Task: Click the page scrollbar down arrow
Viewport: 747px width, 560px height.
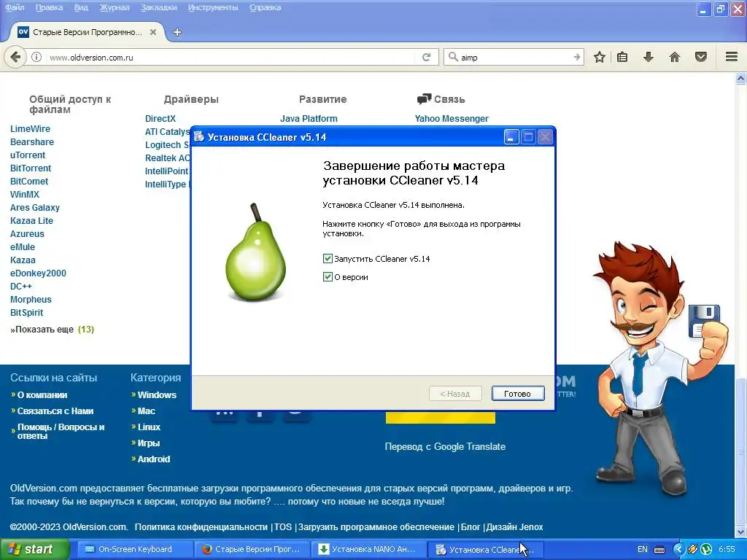Action: [x=741, y=532]
